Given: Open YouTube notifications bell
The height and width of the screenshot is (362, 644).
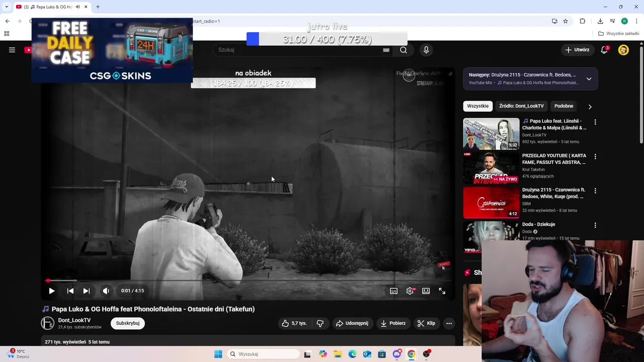Looking at the screenshot, I should [604, 50].
